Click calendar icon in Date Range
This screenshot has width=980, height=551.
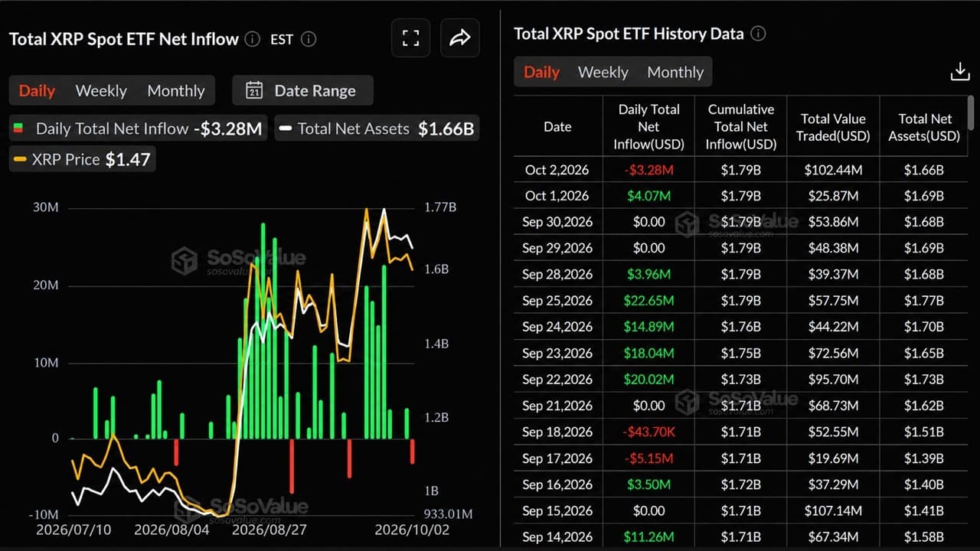(x=254, y=90)
